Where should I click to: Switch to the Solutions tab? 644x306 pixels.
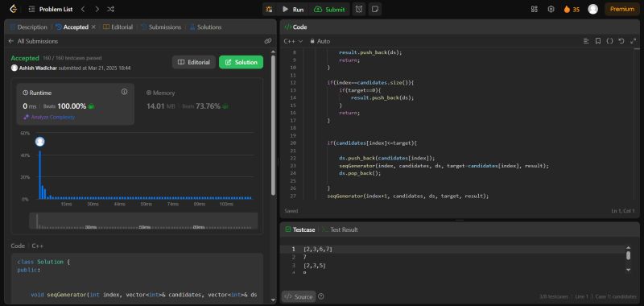coord(205,27)
